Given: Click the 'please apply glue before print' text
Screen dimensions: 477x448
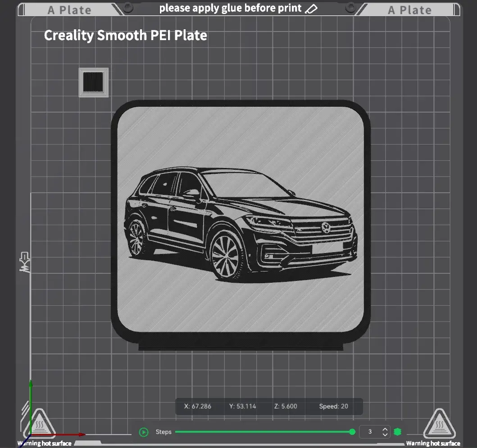Looking at the screenshot, I should [230, 8].
